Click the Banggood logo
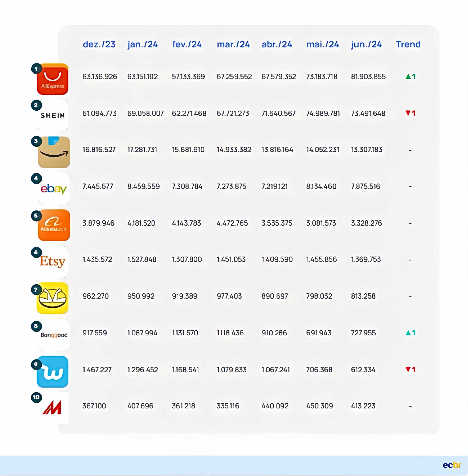Viewport: 468px width, 476px height. click(54, 335)
